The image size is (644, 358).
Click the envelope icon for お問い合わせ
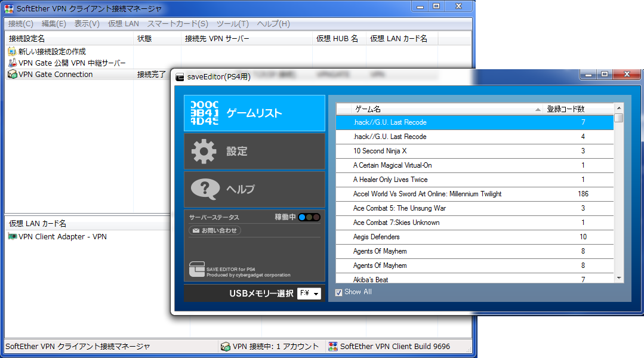(195, 230)
